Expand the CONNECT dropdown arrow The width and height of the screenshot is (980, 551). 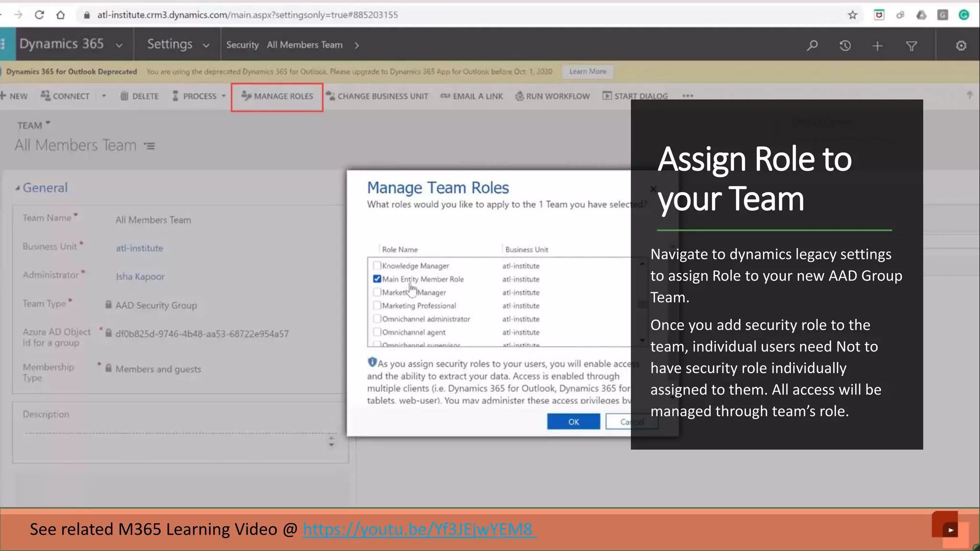tap(103, 96)
